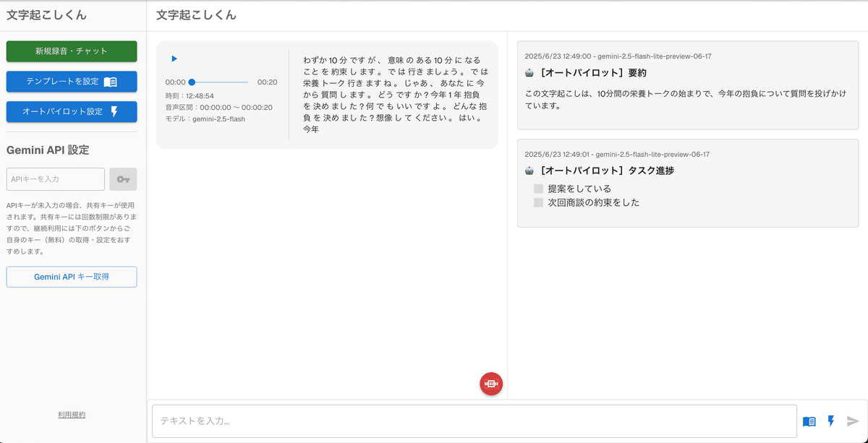The width and height of the screenshot is (868, 443).
Task: Check the 提案をしている checkbox
Action: tap(538, 189)
